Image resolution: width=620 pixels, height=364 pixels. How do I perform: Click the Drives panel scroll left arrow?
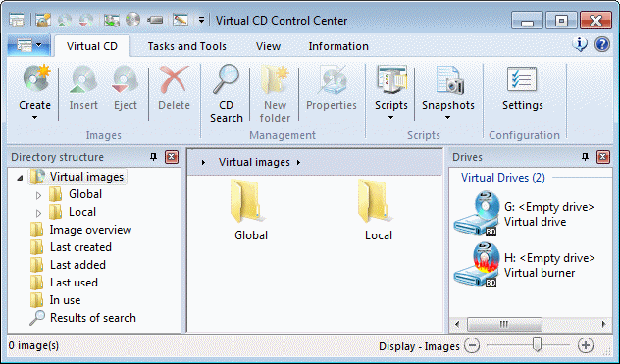point(457,324)
